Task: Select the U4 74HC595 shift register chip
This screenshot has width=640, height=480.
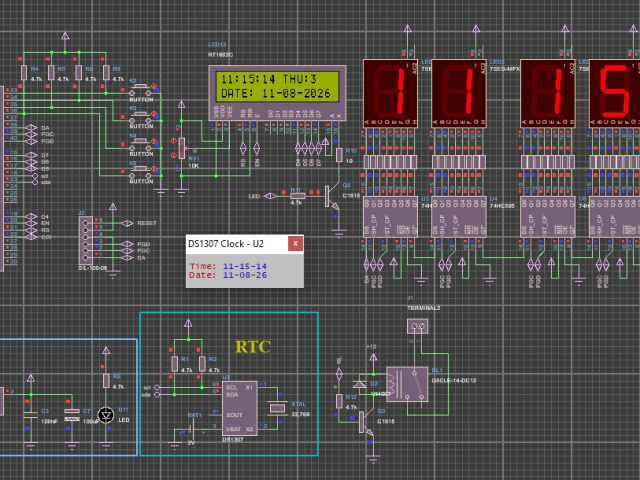Action: click(459, 217)
